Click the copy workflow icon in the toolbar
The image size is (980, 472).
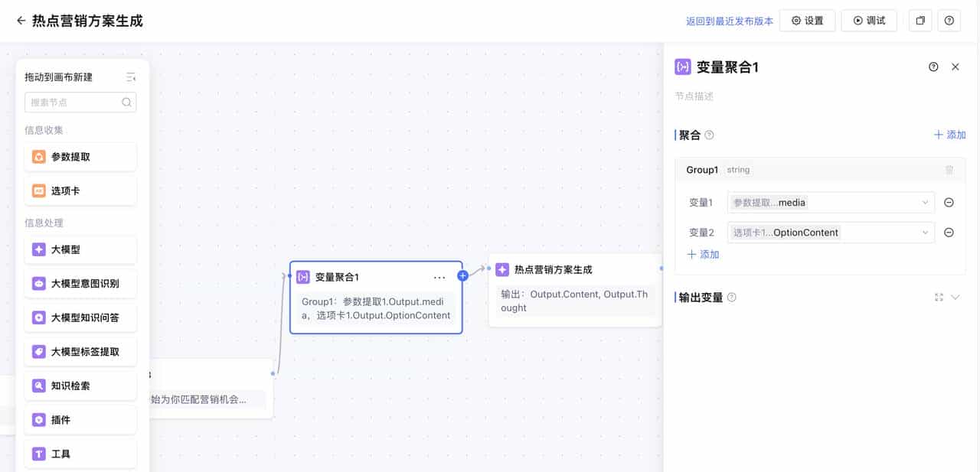coord(920,21)
